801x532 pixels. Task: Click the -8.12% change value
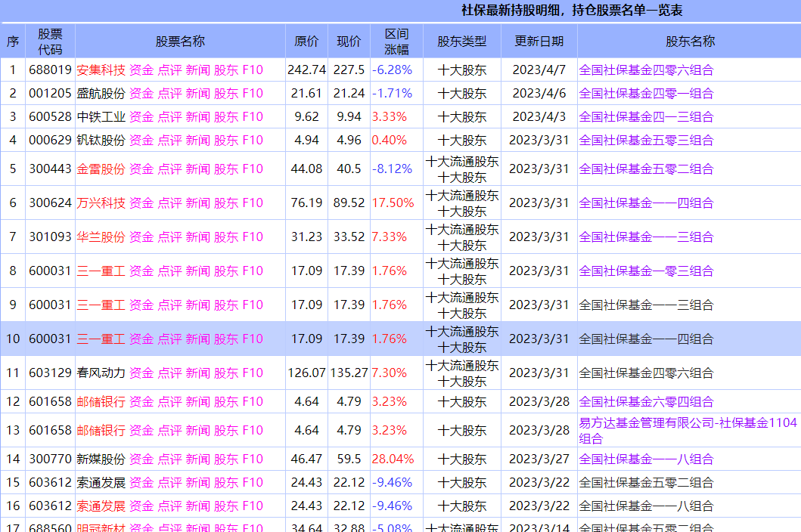[x=392, y=169]
